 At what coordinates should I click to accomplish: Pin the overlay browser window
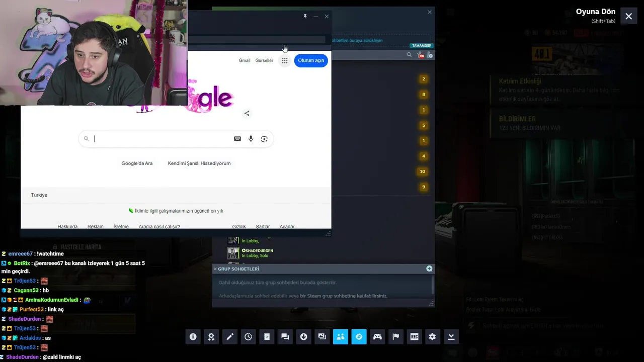305,17
